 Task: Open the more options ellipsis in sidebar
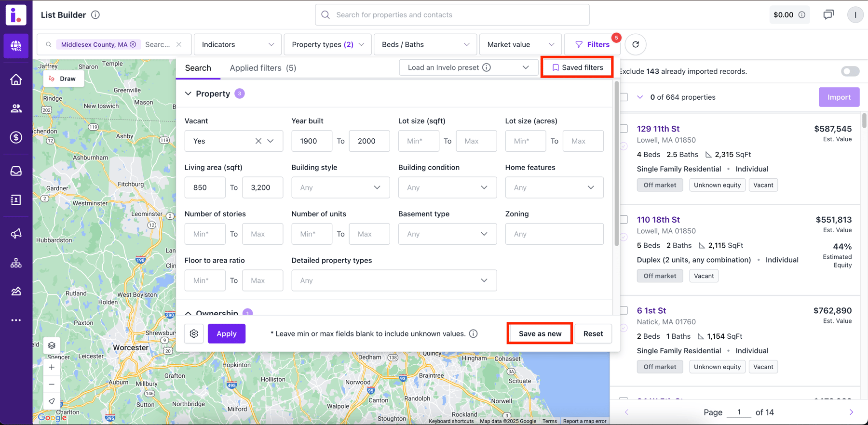tap(16, 320)
